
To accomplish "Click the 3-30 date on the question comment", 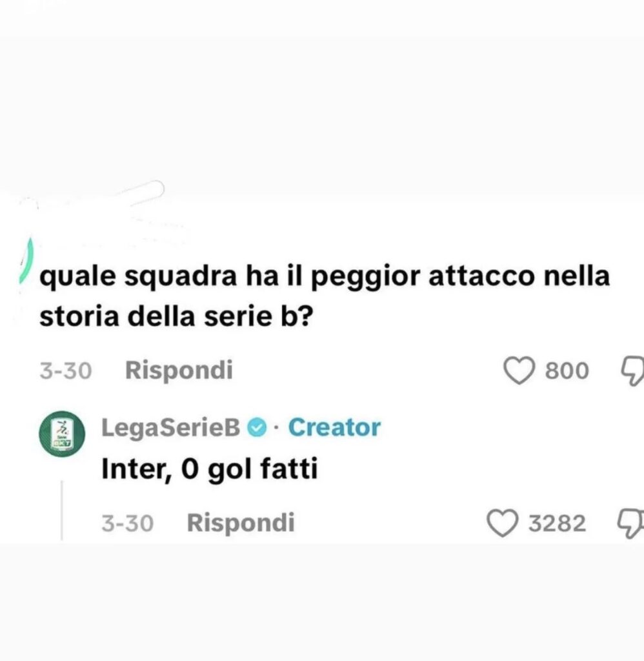I will click(x=65, y=371).
